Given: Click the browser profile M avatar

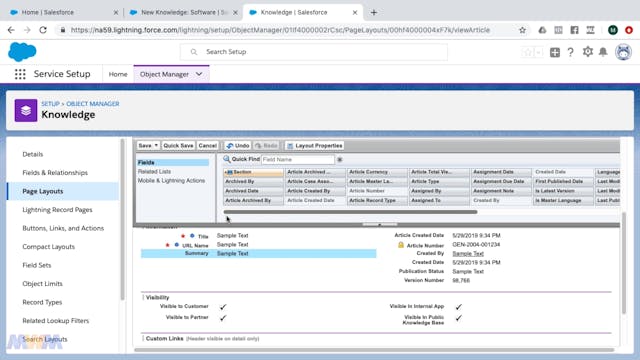Looking at the screenshot, I should click(613, 30).
